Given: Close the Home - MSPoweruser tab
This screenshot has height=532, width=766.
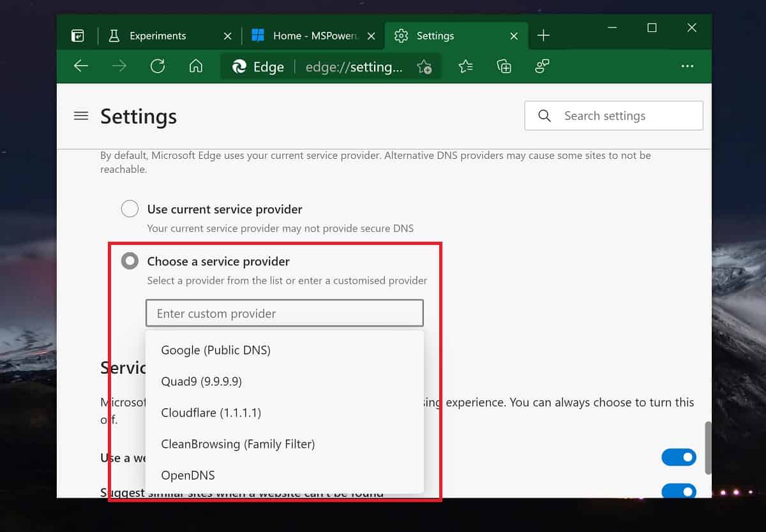Looking at the screenshot, I should pos(372,36).
